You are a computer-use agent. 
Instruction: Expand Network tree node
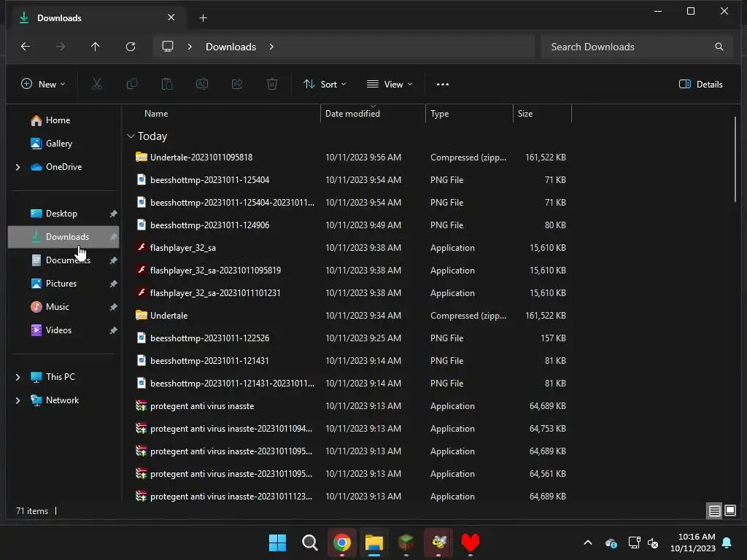18,400
